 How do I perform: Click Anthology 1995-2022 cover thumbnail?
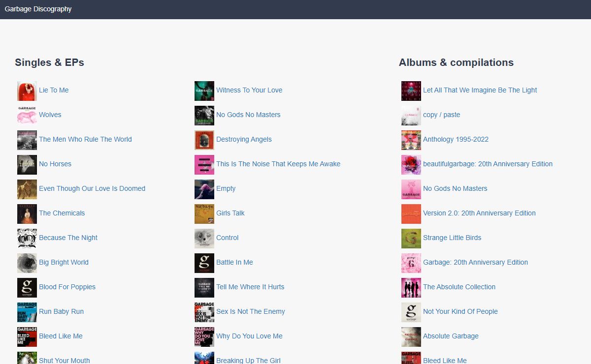(x=411, y=140)
